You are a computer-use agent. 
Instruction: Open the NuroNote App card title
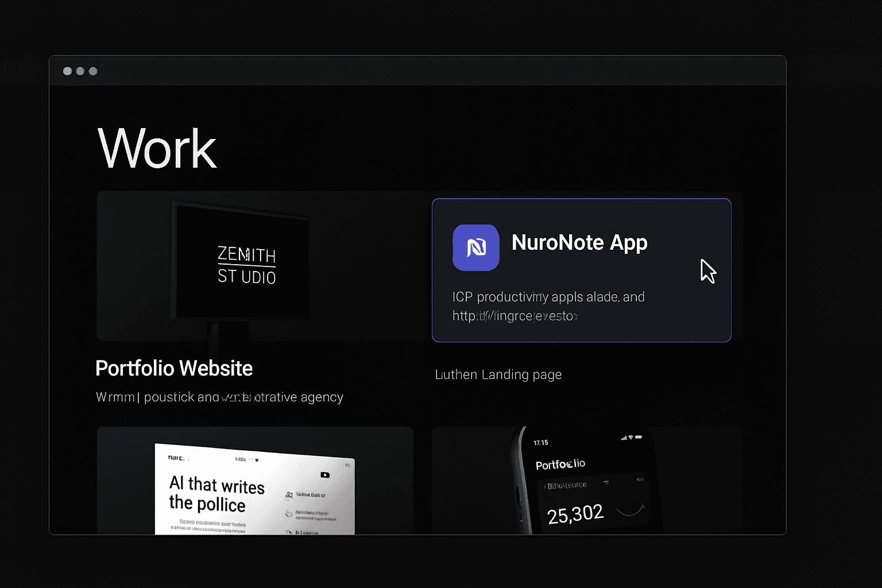point(579,243)
